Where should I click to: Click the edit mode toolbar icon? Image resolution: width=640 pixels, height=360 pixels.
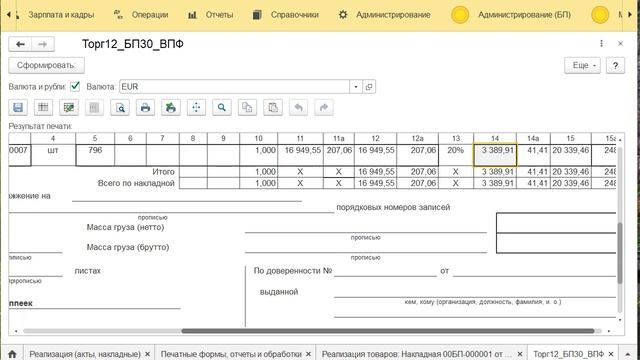(69, 108)
